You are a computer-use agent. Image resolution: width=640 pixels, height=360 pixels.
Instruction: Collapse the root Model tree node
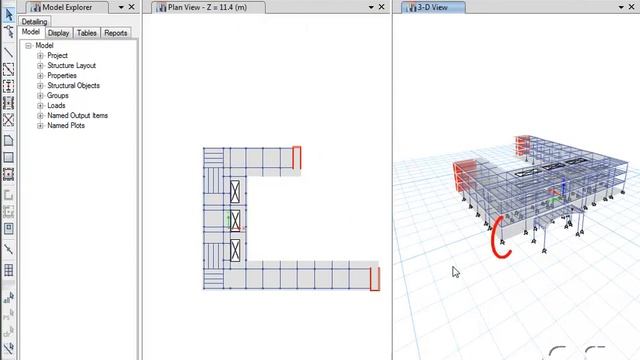tap(28, 46)
